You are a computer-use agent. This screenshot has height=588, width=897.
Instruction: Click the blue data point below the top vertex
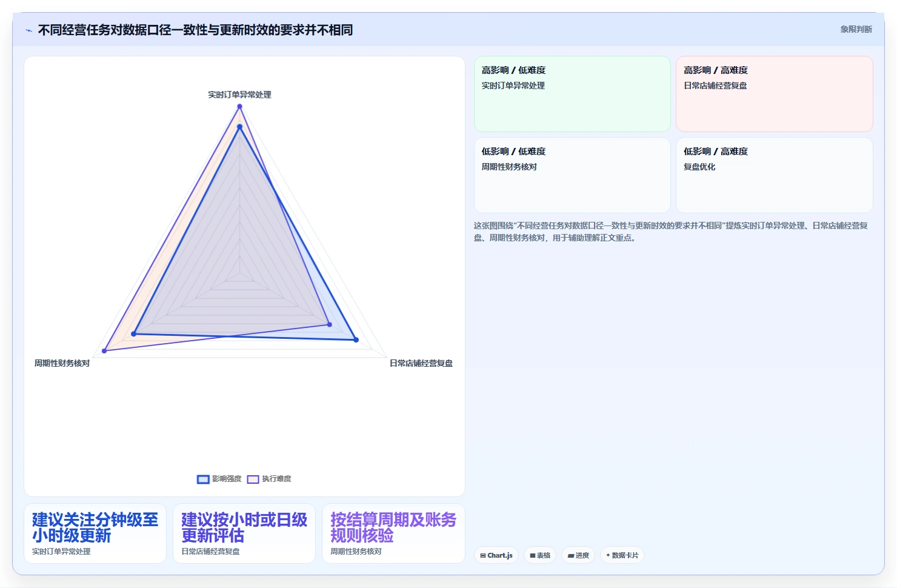pyautogui.click(x=239, y=127)
